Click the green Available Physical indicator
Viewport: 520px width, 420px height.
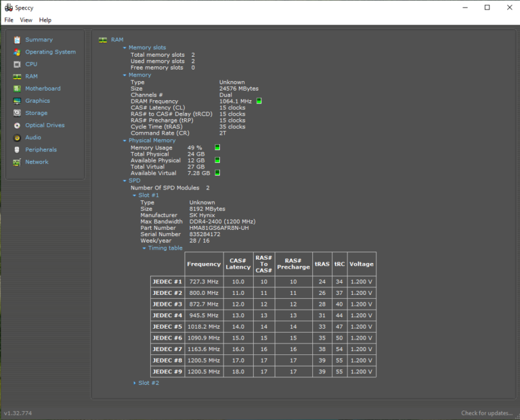tap(217, 160)
